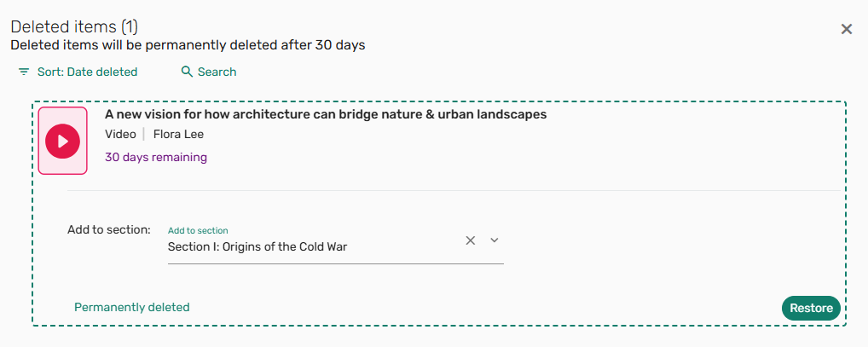This screenshot has height=347, width=868.
Task: Click the Deleted items (1) heading
Action: click(x=75, y=26)
